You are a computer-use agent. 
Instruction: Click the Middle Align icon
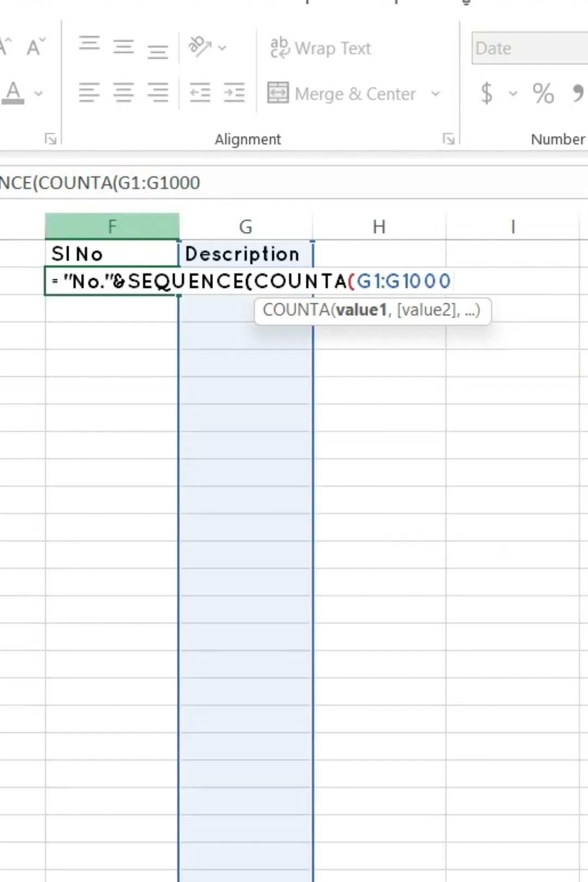pyautogui.click(x=124, y=47)
